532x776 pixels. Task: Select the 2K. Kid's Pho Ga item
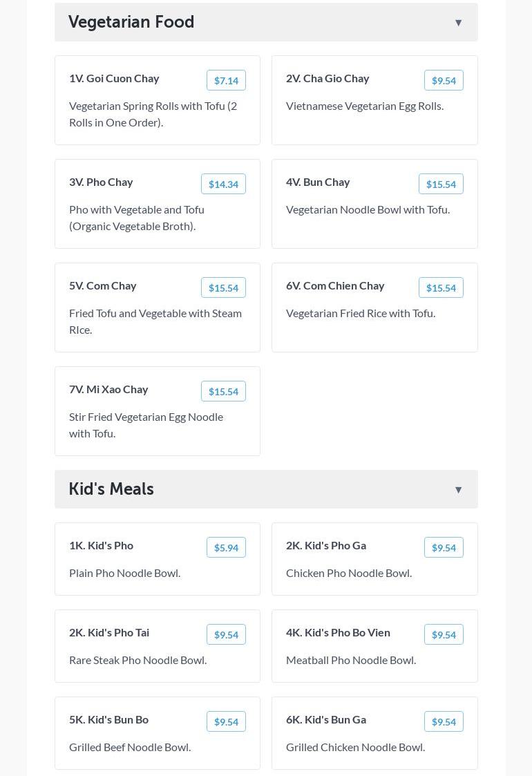pos(326,545)
